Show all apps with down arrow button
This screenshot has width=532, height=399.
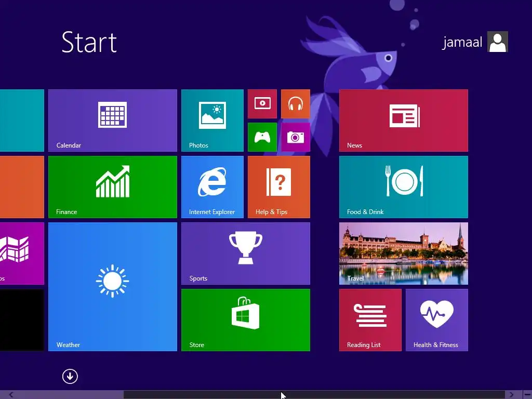point(70,376)
